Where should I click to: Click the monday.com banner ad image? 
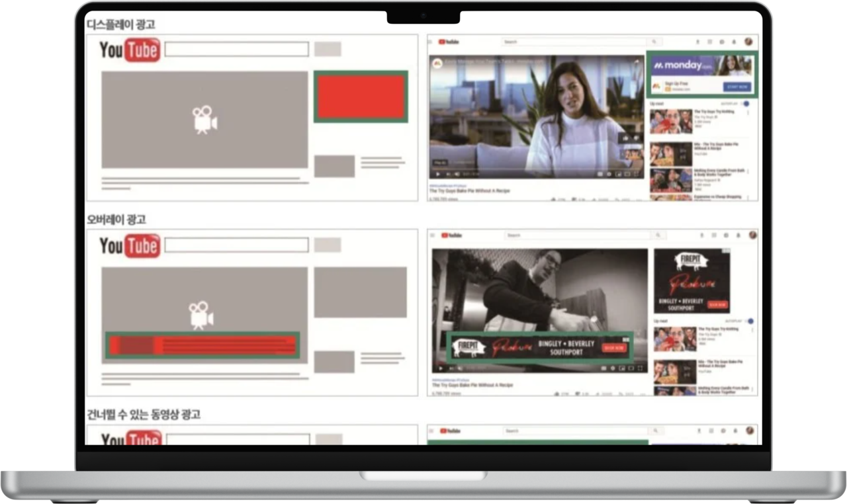(701, 65)
